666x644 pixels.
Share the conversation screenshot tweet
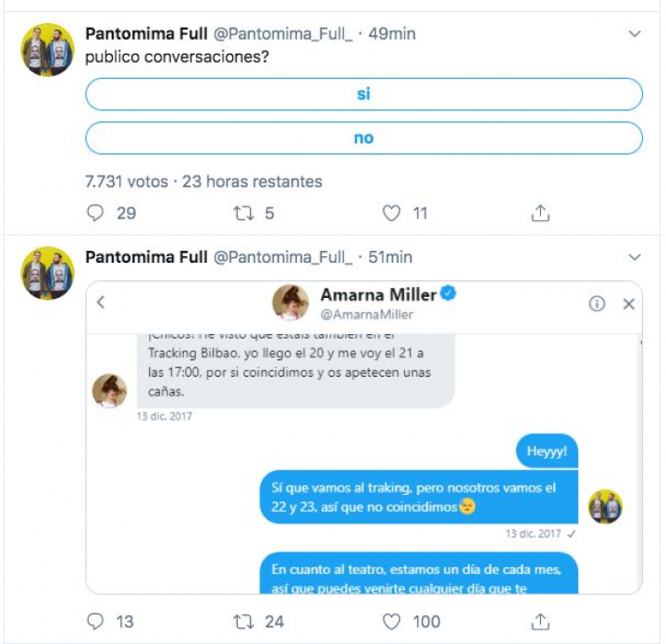[x=540, y=622]
